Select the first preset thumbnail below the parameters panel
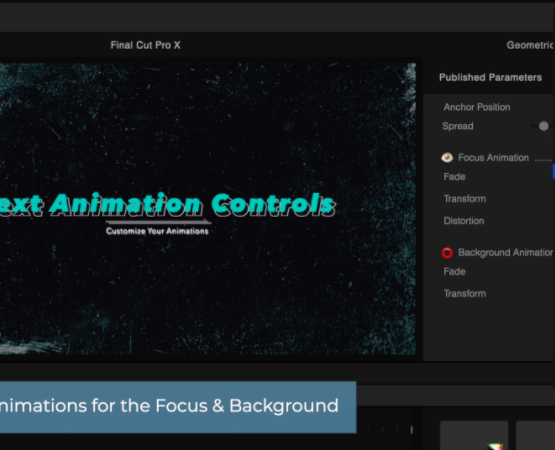 point(474,435)
